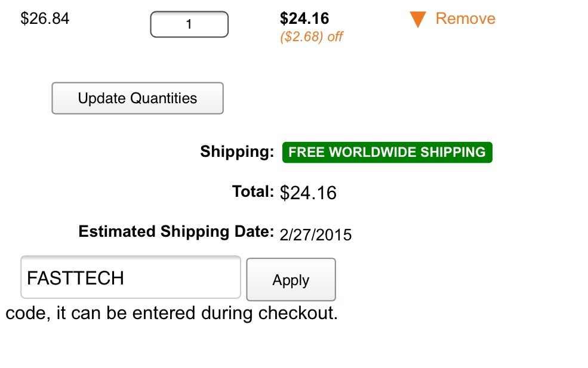
Task: Click the orange Remove text label
Action: [x=465, y=18]
